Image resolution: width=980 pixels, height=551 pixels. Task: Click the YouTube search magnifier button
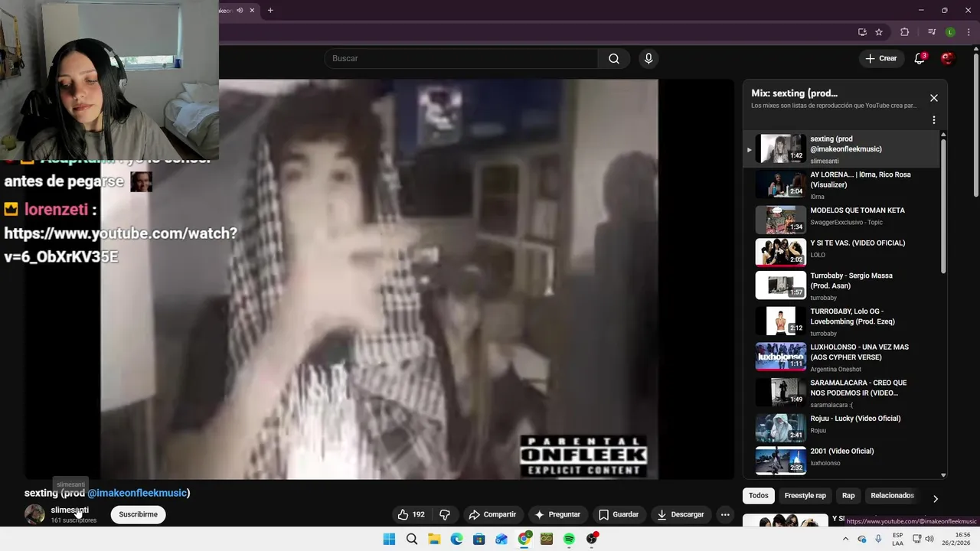614,59
